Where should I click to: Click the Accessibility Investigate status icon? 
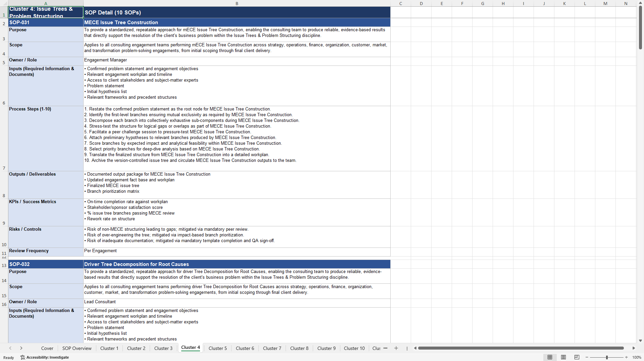(x=22, y=357)
